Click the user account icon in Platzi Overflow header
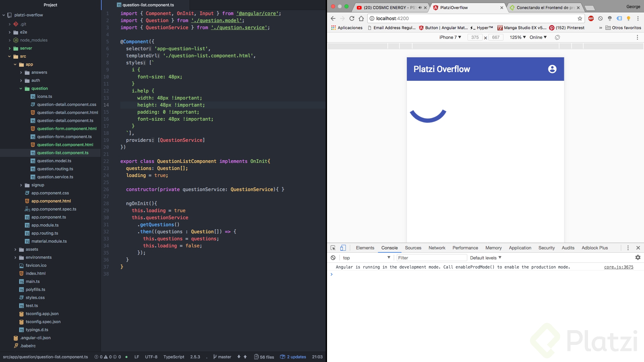Image resolution: width=644 pixels, height=362 pixels. pos(552,69)
